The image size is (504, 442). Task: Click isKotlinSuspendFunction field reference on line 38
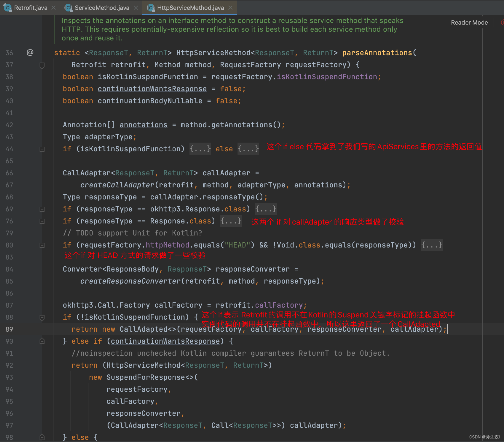[327, 77]
